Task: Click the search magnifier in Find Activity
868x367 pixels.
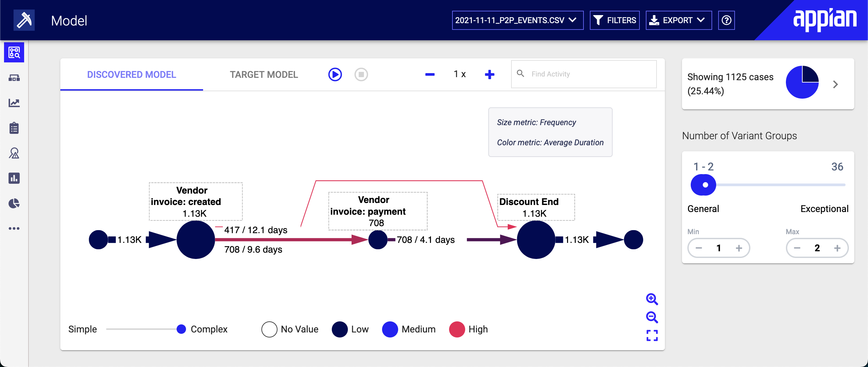Action: (x=520, y=73)
